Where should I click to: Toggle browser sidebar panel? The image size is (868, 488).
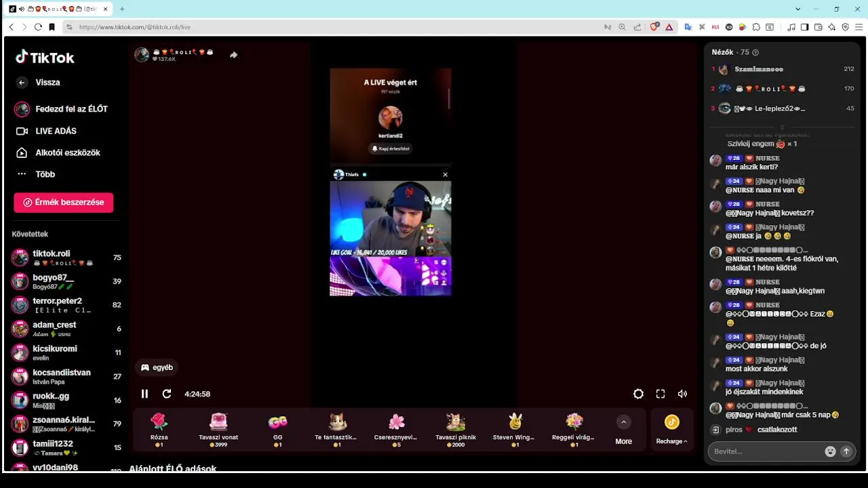tap(804, 27)
